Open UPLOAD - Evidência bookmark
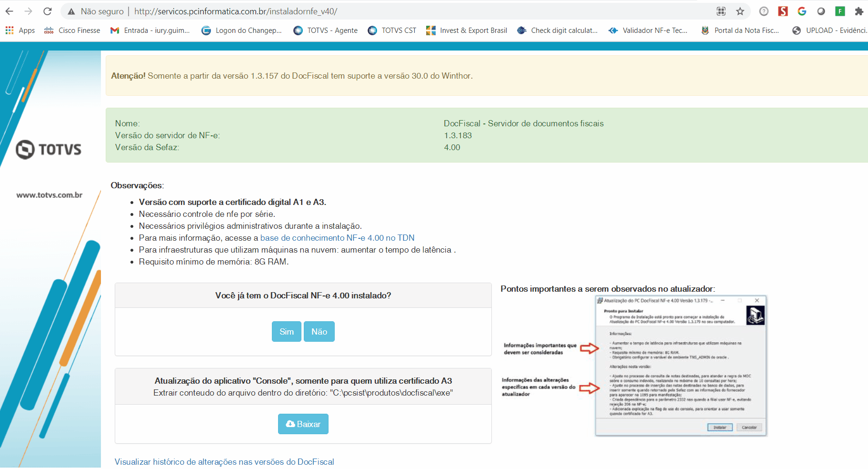Screen dimensions: 868x469 (x=829, y=31)
